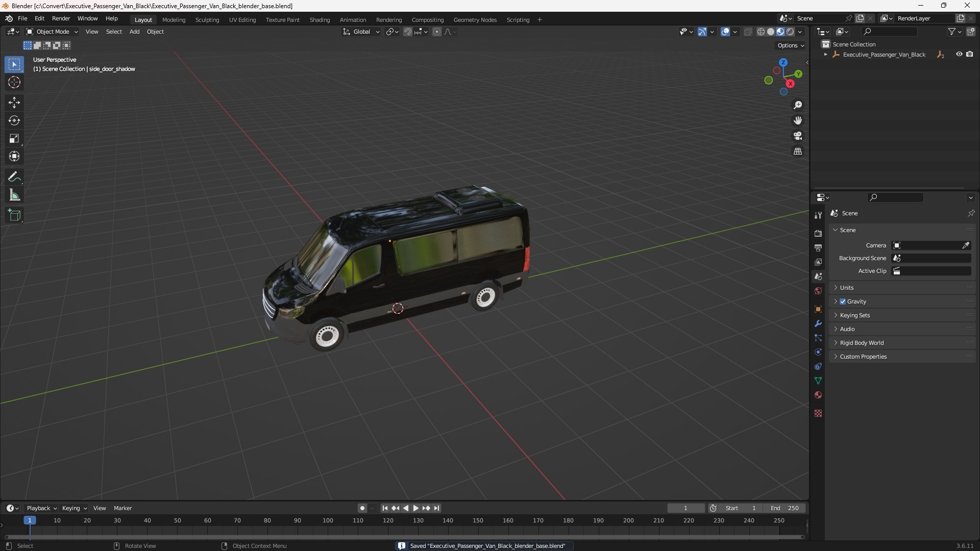Toggle X-ray view

point(748,32)
